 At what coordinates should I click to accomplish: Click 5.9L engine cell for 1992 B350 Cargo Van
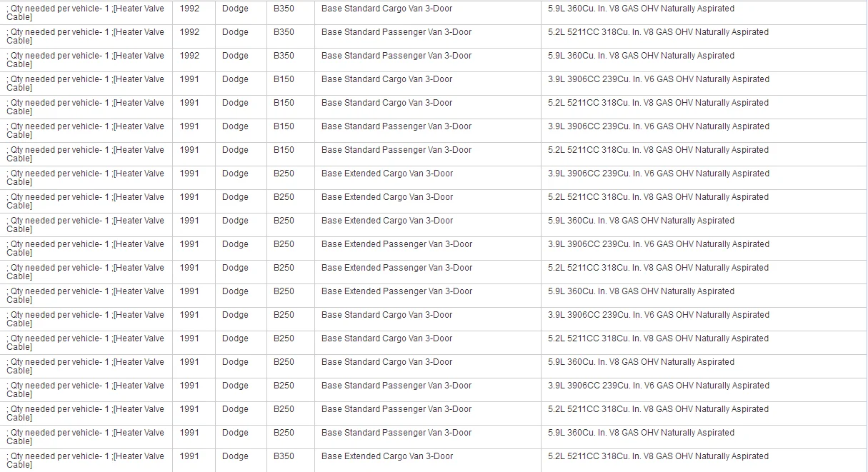(704, 13)
